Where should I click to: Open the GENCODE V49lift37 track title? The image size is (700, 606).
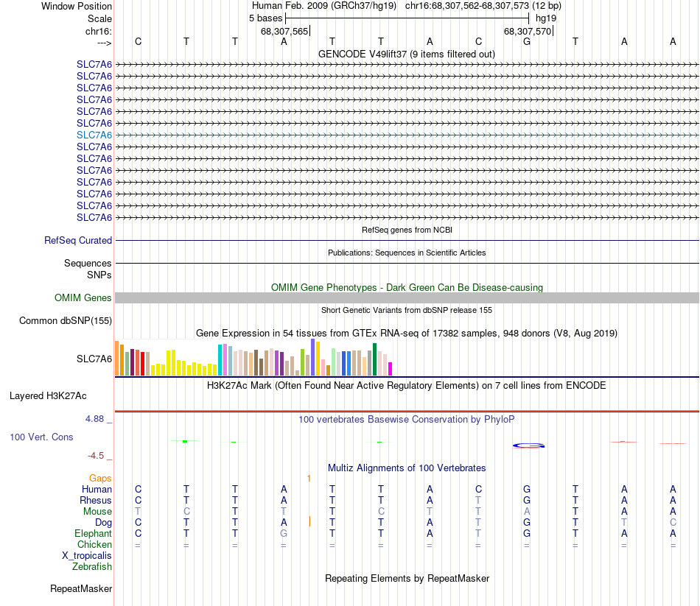(407, 54)
